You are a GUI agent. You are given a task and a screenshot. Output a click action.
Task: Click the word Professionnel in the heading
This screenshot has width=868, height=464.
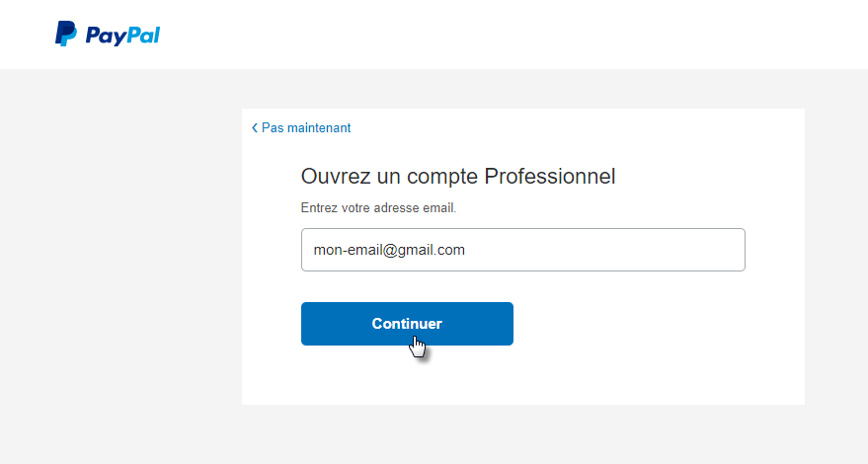pos(549,177)
